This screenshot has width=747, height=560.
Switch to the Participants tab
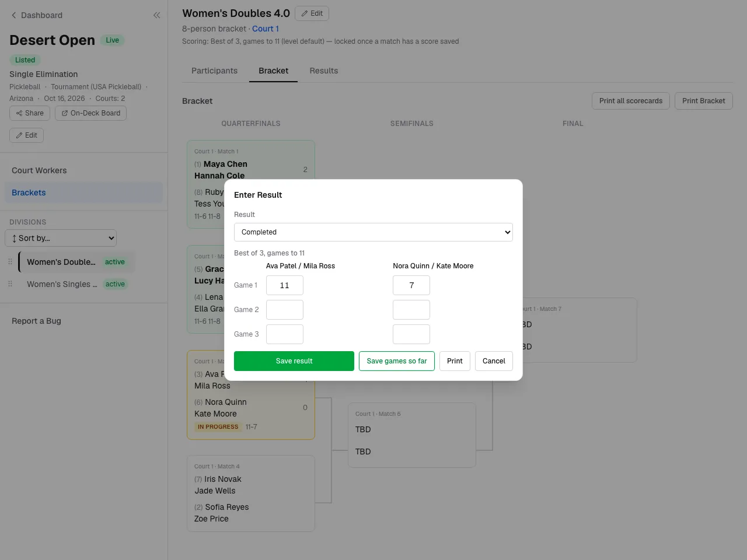point(214,71)
